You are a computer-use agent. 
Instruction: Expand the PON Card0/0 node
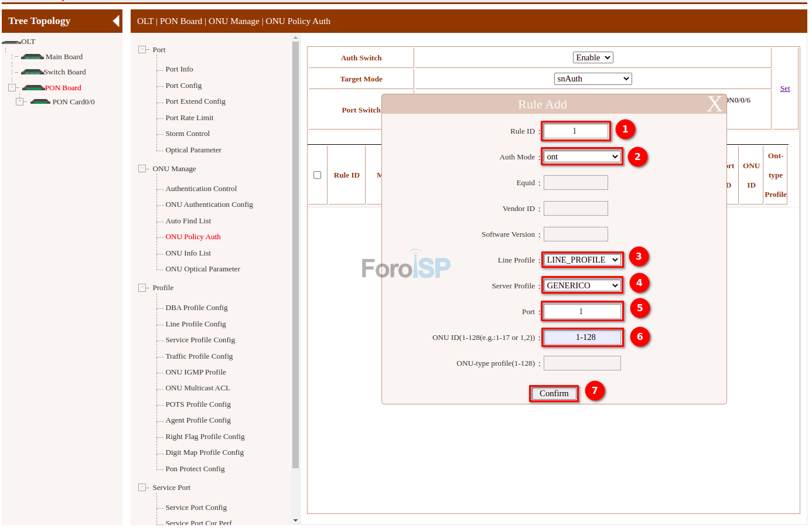[x=19, y=102]
